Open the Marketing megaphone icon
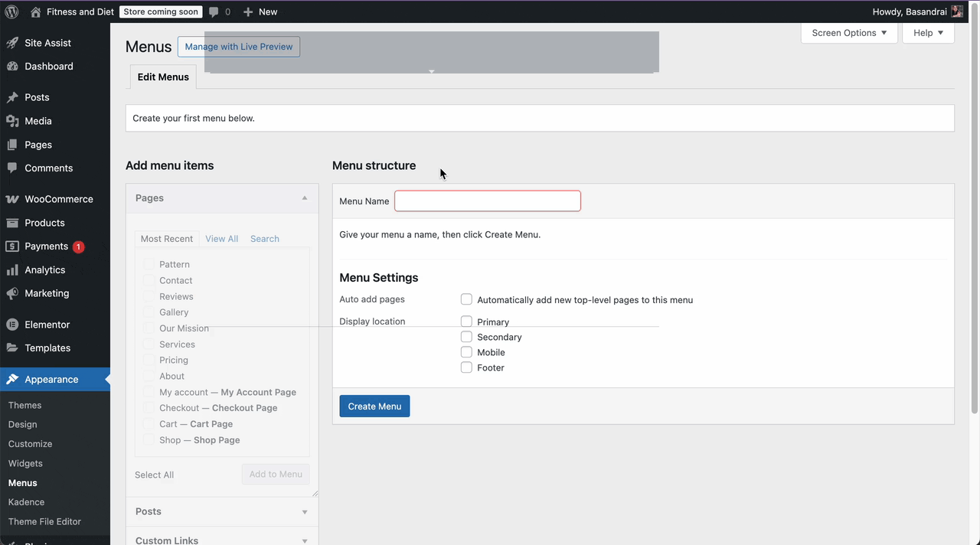 [x=12, y=293]
